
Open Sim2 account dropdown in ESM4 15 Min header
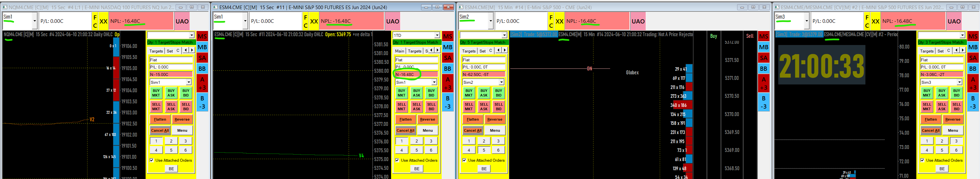[491, 21]
